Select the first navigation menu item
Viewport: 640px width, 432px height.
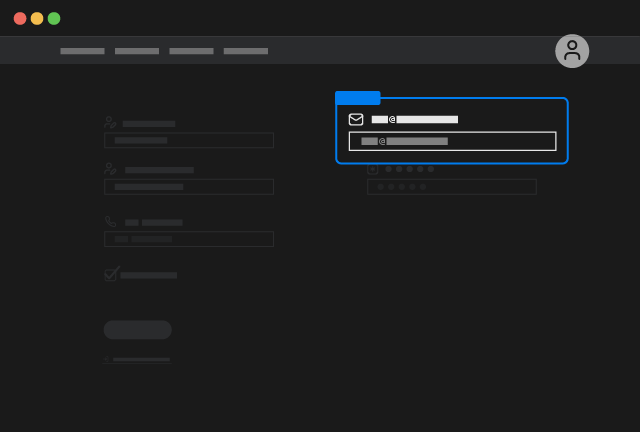tap(82, 51)
